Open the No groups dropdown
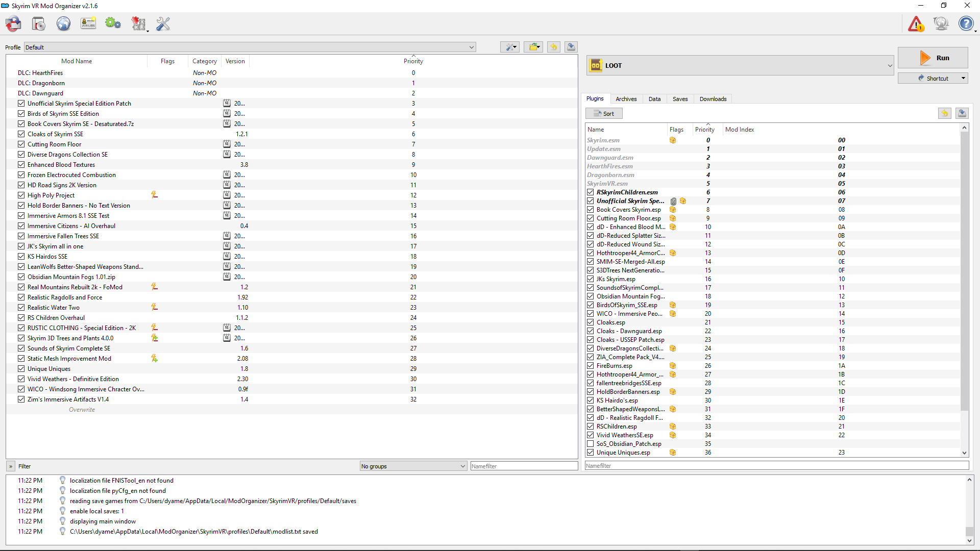 (x=413, y=466)
